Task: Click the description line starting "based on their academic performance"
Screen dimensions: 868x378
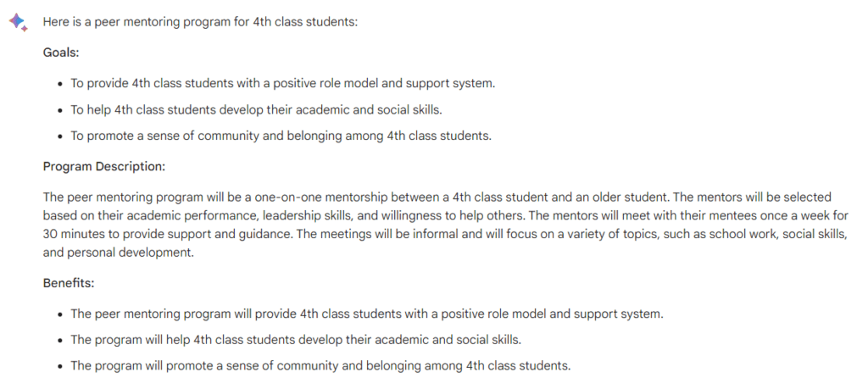Action: 445,215
